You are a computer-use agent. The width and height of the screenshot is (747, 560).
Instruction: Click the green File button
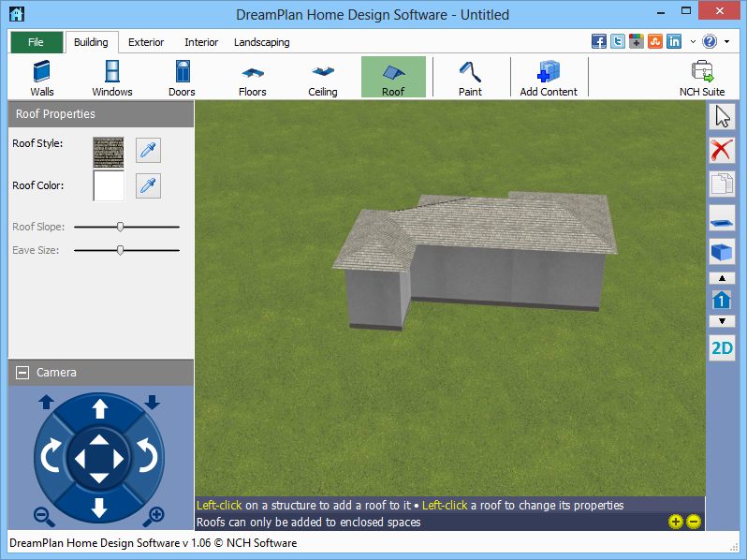(37, 42)
